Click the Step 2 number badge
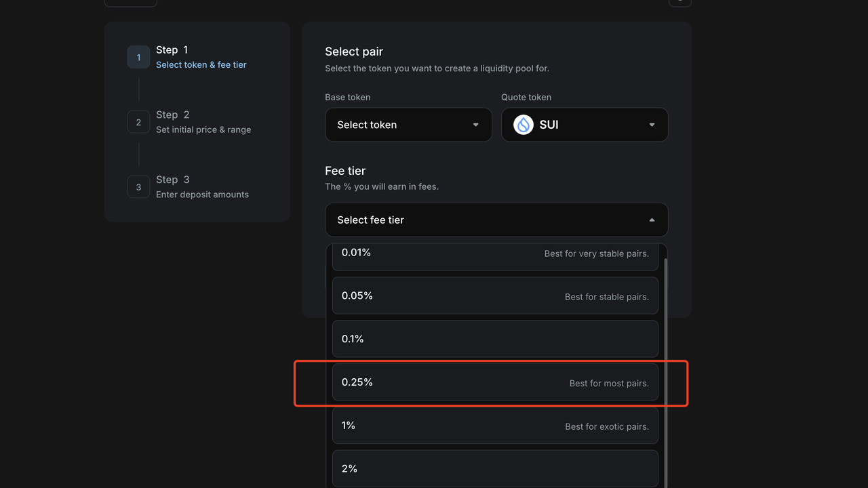Screen dimensions: 868x488 [x=138, y=122]
